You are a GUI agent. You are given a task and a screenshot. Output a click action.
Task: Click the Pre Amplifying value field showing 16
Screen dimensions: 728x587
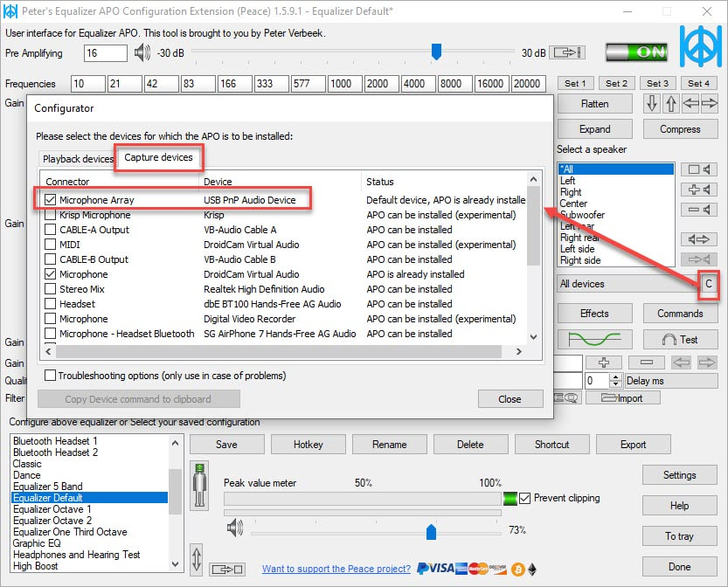pyautogui.click(x=106, y=53)
